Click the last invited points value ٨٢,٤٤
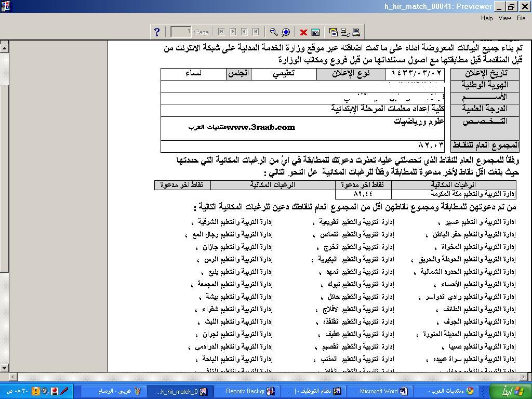 coord(363,194)
